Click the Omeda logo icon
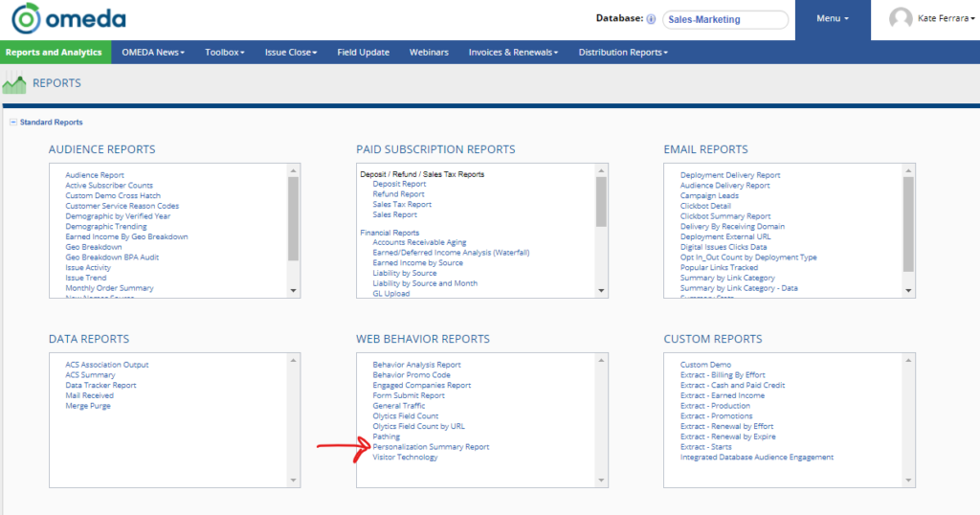Screen dimensions: 980x515 coord(26,19)
